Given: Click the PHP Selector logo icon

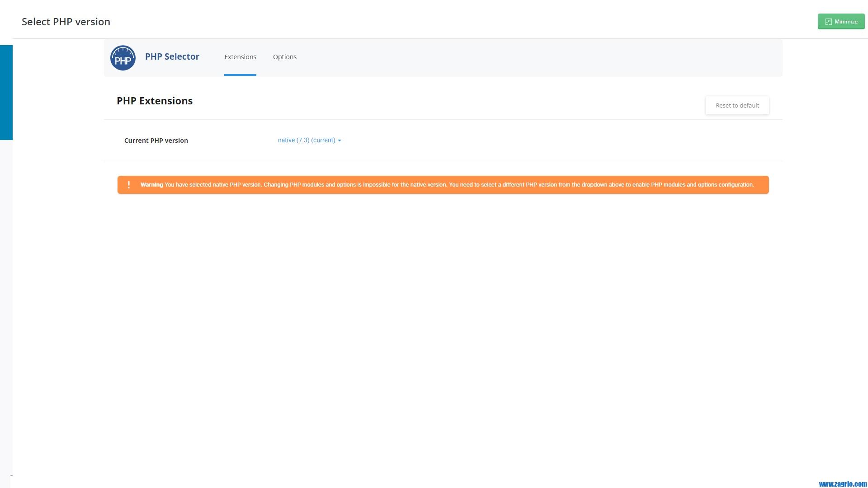Looking at the screenshot, I should pos(123,58).
